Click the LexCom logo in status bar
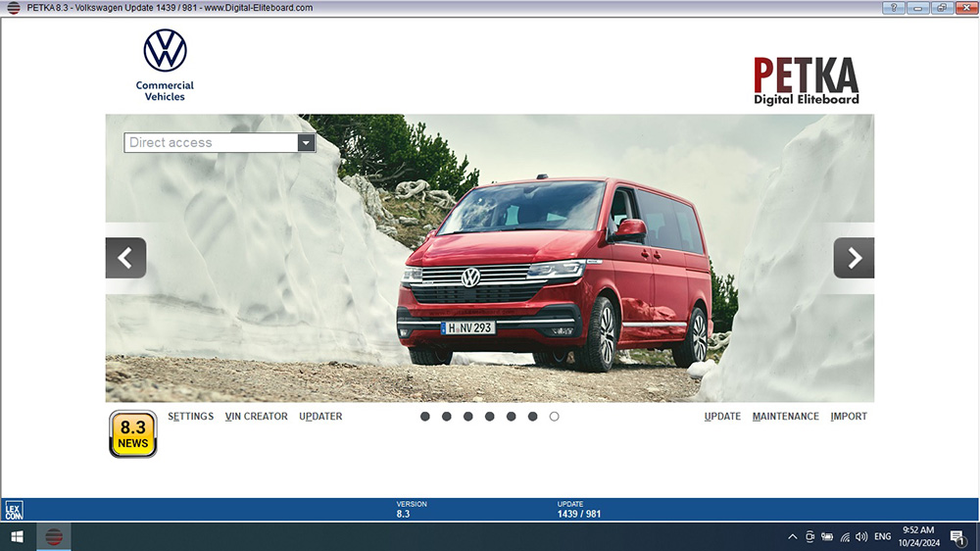Image resolution: width=980 pixels, height=551 pixels. click(x=14, y=511)
